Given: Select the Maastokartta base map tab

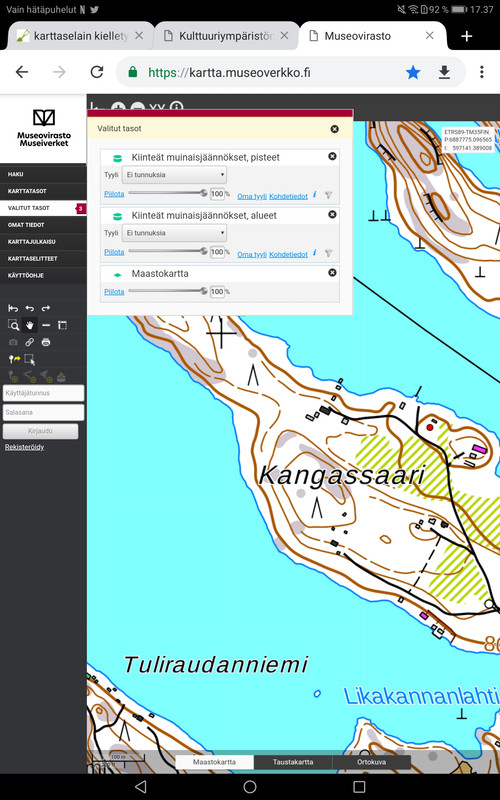Looking at the screenshot, I should point(214,762).
